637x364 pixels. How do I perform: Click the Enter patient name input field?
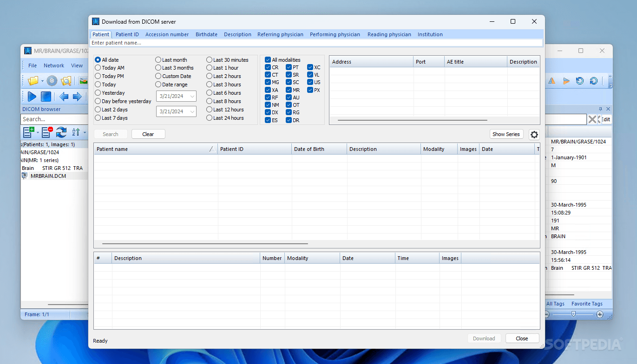[316, 43]
